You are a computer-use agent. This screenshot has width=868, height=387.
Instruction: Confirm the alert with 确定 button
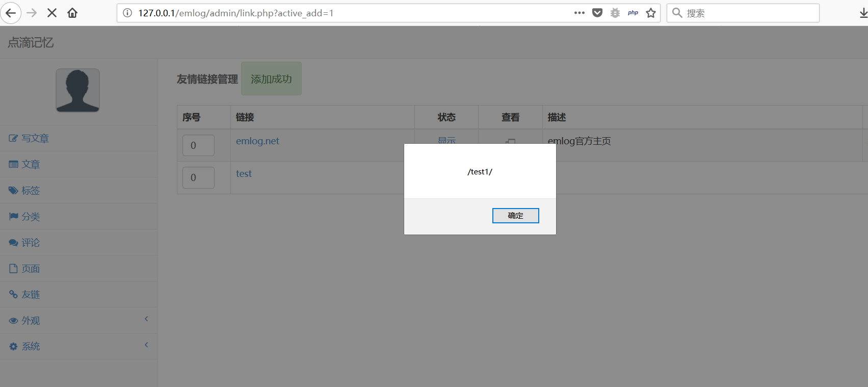click(515, 216)
